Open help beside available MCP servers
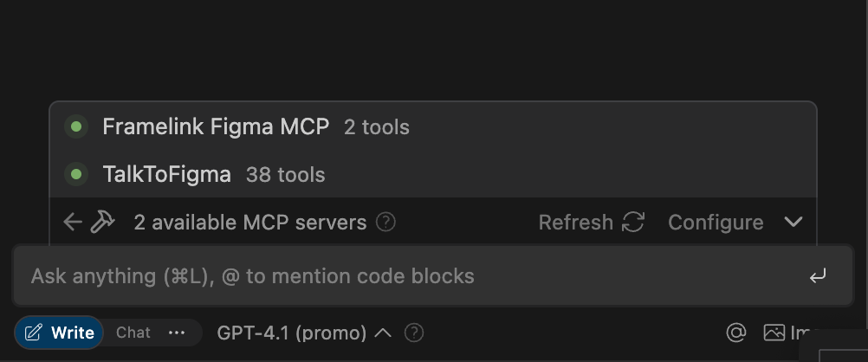This screenshot has width=868, height=362. tap(386, 223)
